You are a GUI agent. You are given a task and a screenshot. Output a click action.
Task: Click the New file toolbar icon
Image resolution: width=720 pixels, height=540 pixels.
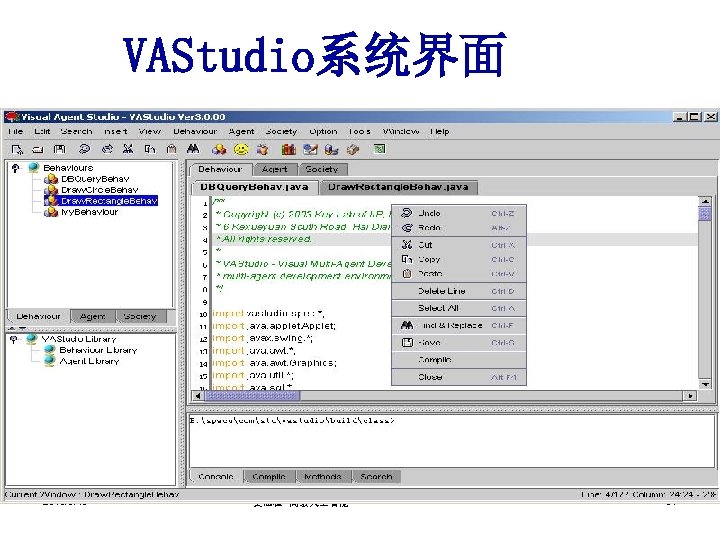[x=17, y=149]
